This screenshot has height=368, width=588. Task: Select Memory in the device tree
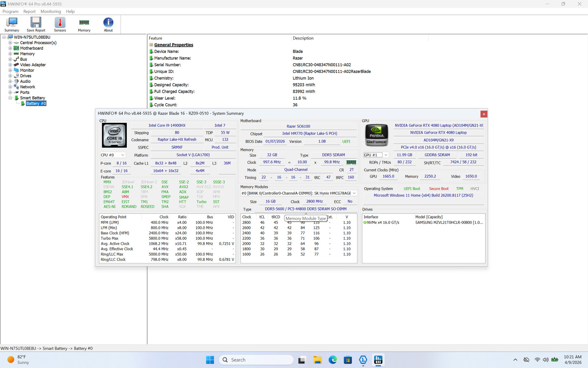[27, 54]
